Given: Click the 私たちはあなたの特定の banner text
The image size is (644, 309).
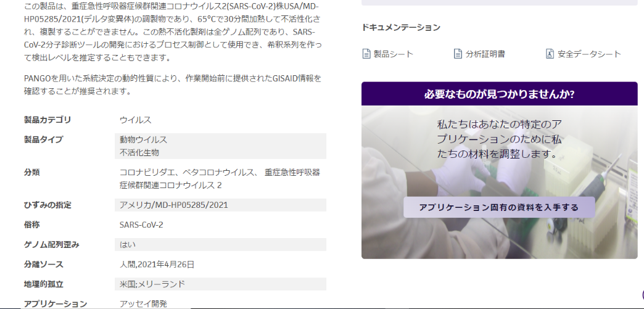Looking at the screenshot, I should [x=499, y=139].
